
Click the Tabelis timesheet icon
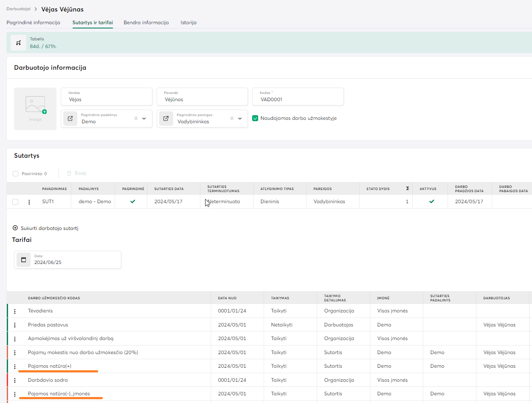[18, 43]
